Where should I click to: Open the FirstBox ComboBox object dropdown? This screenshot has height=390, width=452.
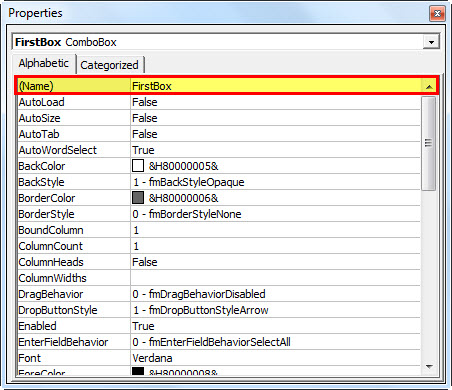431,42
